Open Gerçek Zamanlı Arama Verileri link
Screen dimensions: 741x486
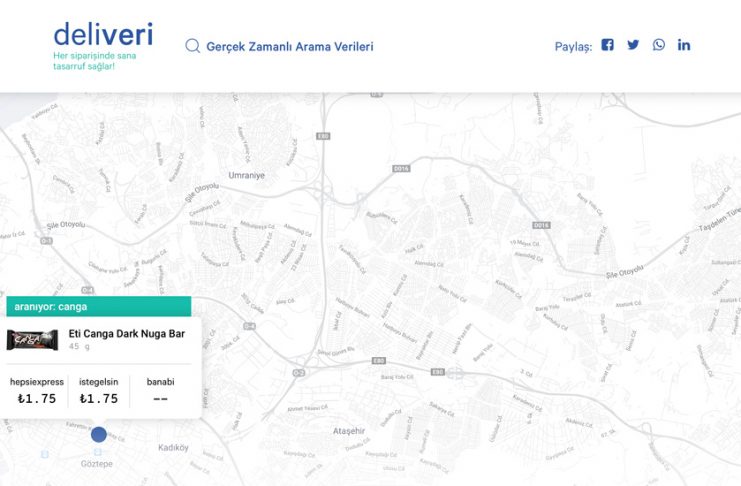coord(290,46)
